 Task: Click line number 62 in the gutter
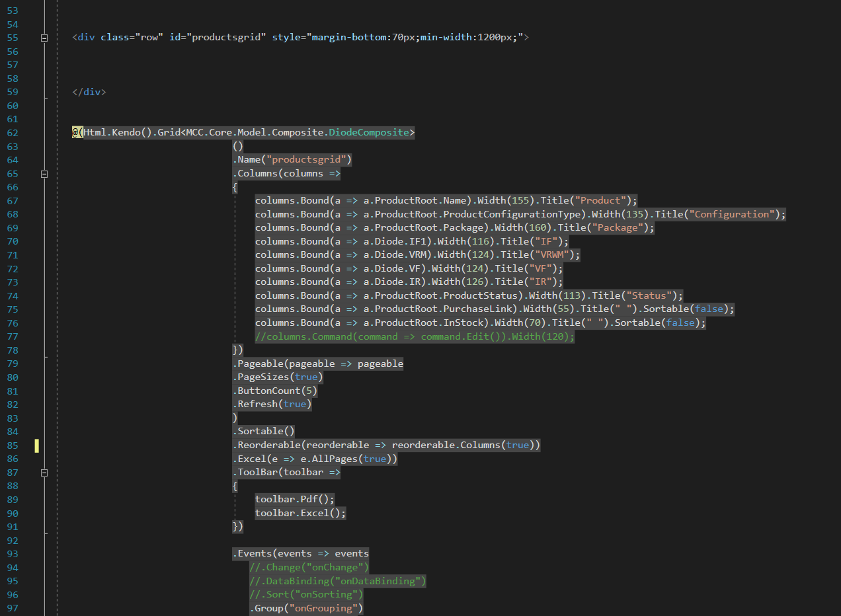click(13, 133)
